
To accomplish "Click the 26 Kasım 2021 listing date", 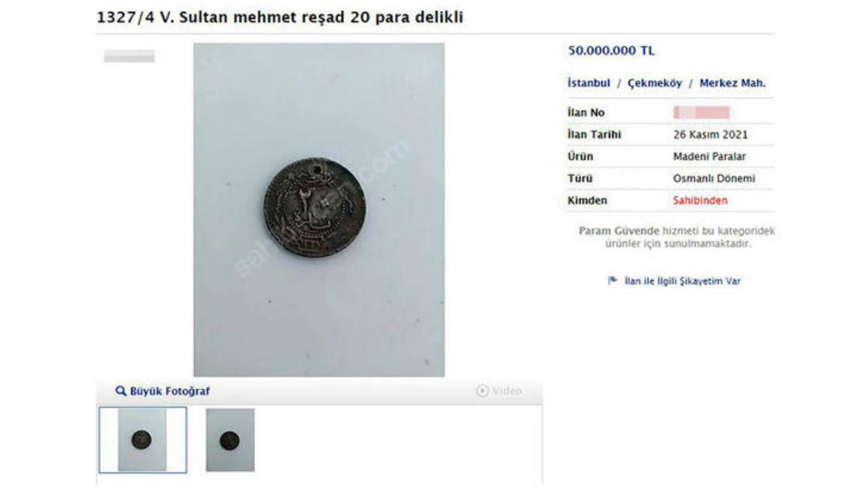I will tap(711, 135).
